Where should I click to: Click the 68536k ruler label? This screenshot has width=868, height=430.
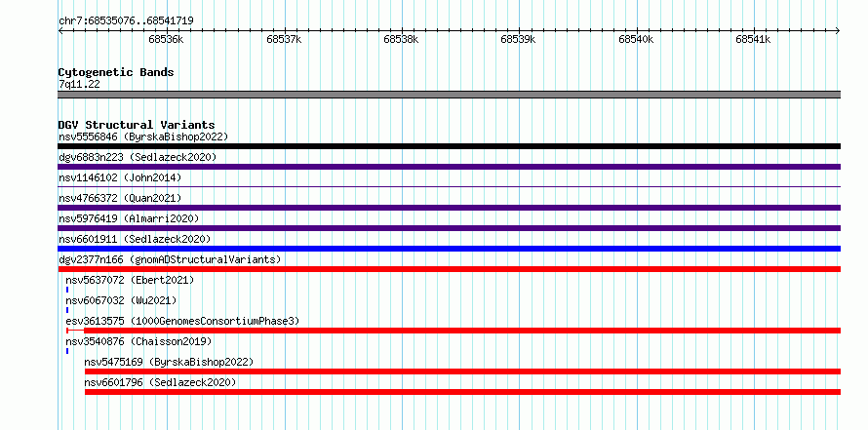tap(166, 39)
